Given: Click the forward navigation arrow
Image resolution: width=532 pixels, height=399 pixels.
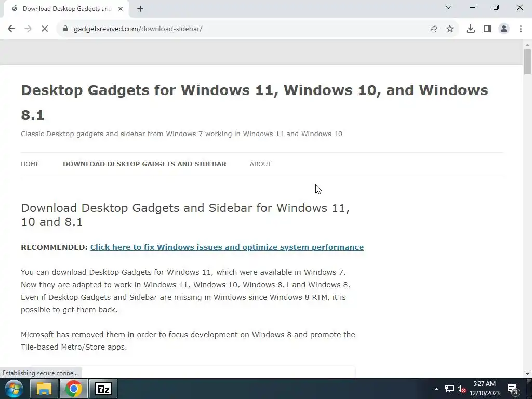Looking at the screenshot, I should [x=28, y=29].
